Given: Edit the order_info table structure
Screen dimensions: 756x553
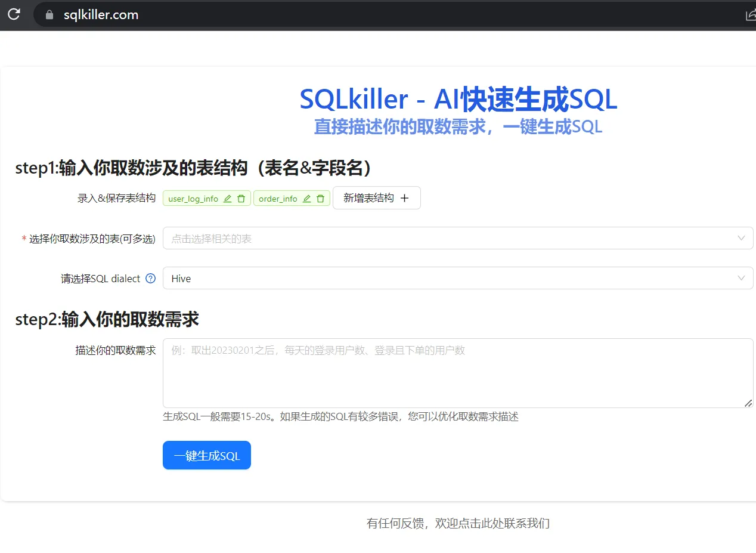Looking at the screenshot, I should click(x=307, y=199).
